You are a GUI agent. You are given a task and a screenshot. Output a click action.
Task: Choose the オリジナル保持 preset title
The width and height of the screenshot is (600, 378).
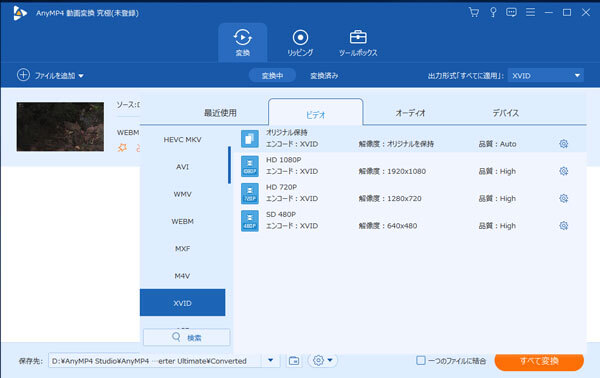287,132
